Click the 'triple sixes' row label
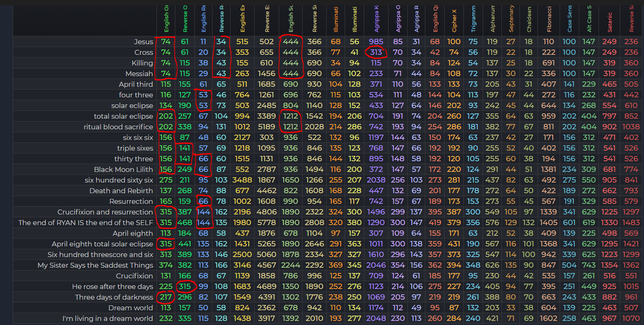644x325 pixels. [x=135, y=148]
